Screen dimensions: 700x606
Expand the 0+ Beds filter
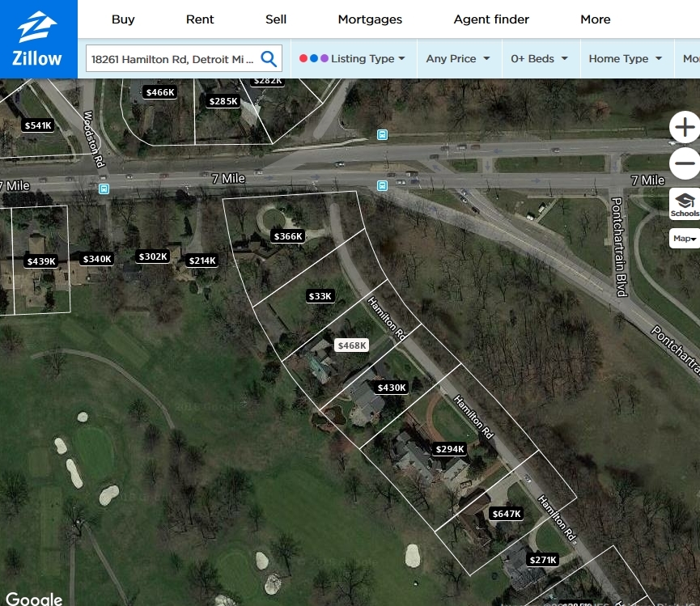pyautogui.click(x=541, y=58)
